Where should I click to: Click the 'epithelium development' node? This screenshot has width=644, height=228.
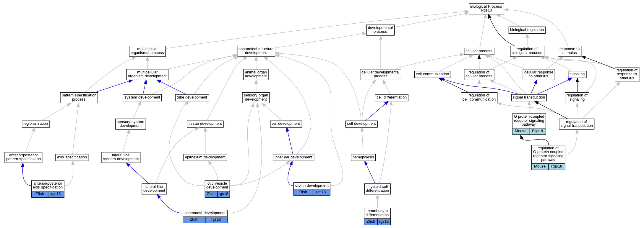(x=205, y=158)
